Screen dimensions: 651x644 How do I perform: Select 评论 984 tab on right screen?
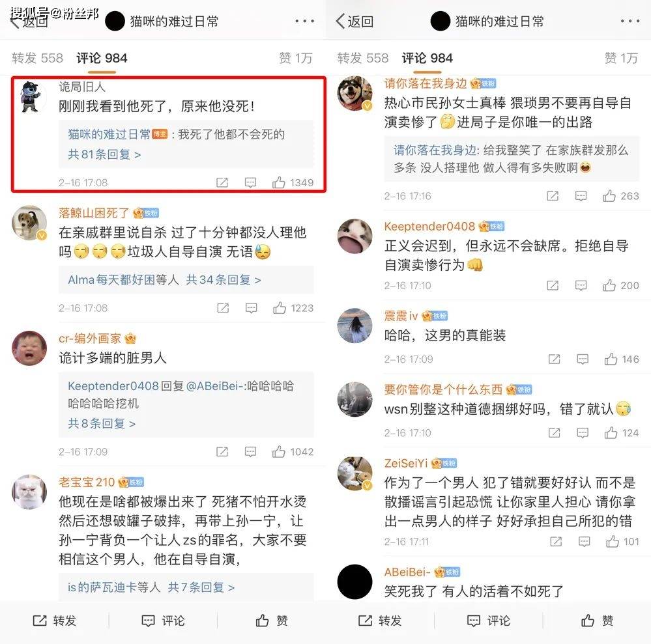pyautogui.click(x=427, y=58)
